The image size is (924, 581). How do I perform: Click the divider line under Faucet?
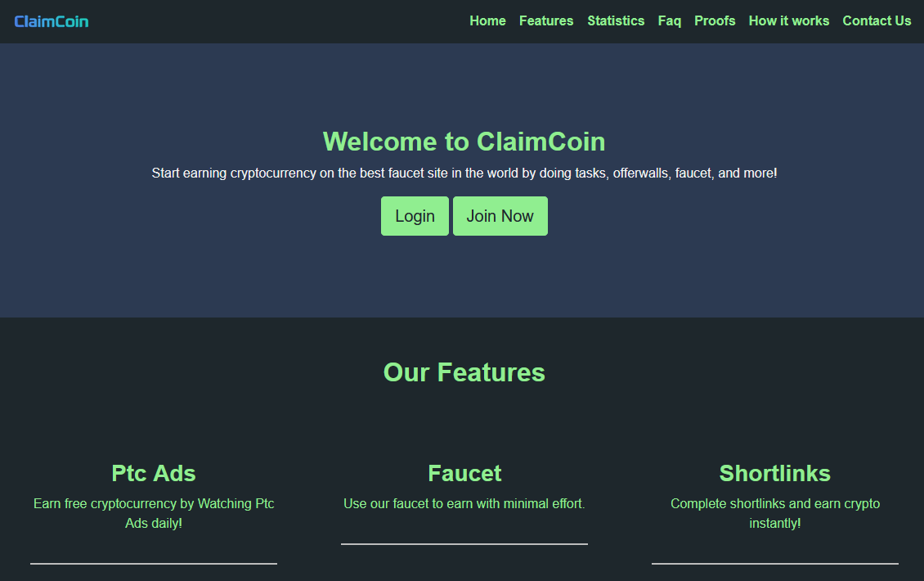[464, 544]
